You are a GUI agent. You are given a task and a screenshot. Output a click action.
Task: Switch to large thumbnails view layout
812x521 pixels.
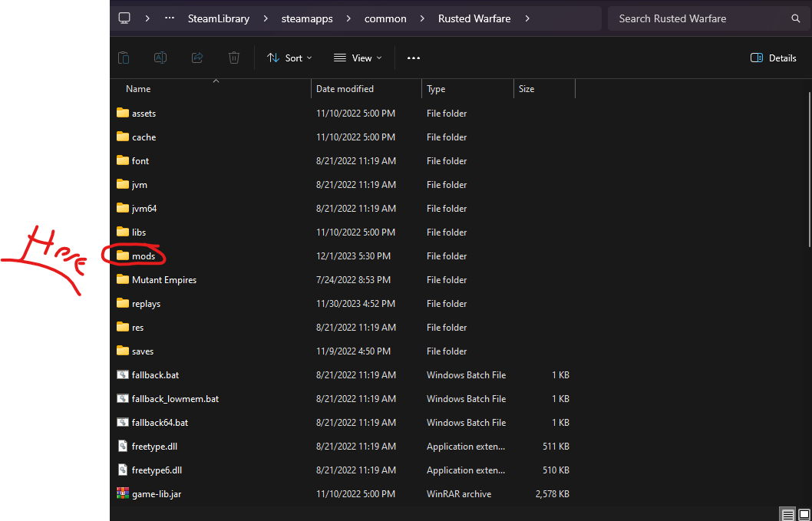coord(803,514)
